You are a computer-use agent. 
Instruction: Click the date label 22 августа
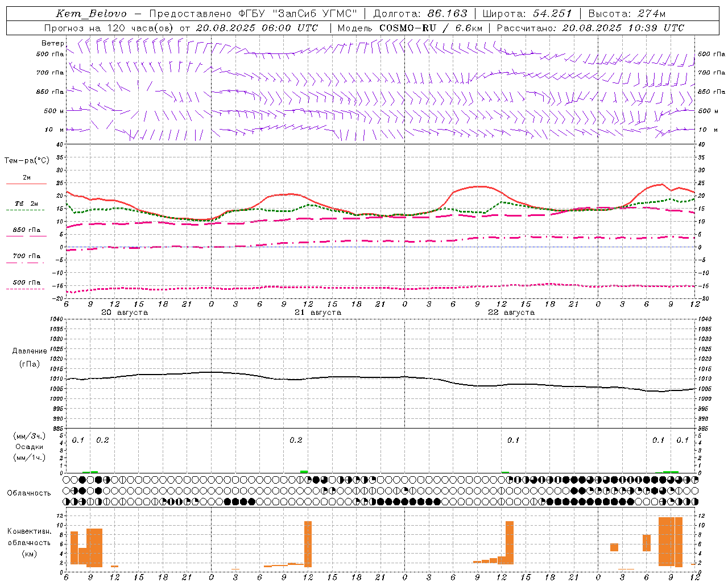coord(511,313)
